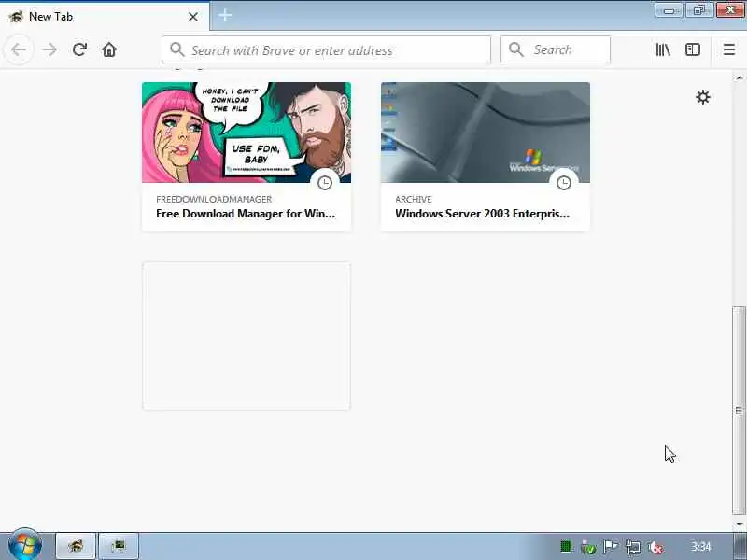Click the page scrollbar down arrow

click(740, 524)
